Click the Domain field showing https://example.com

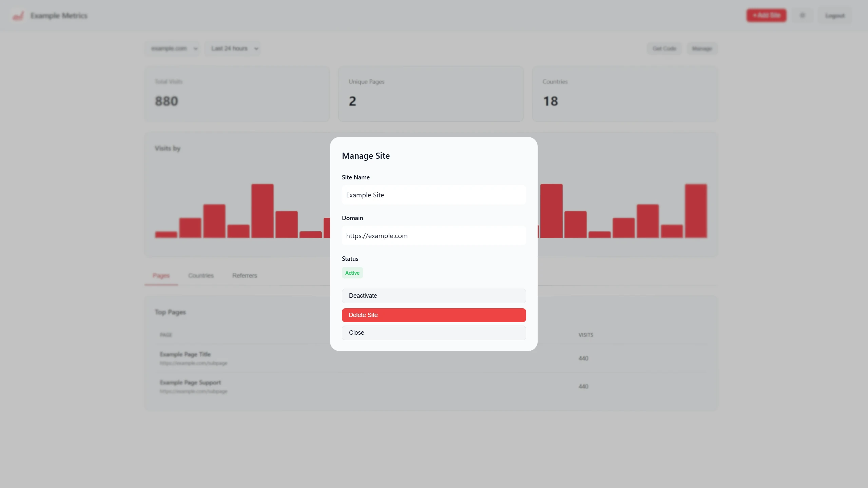433,235
